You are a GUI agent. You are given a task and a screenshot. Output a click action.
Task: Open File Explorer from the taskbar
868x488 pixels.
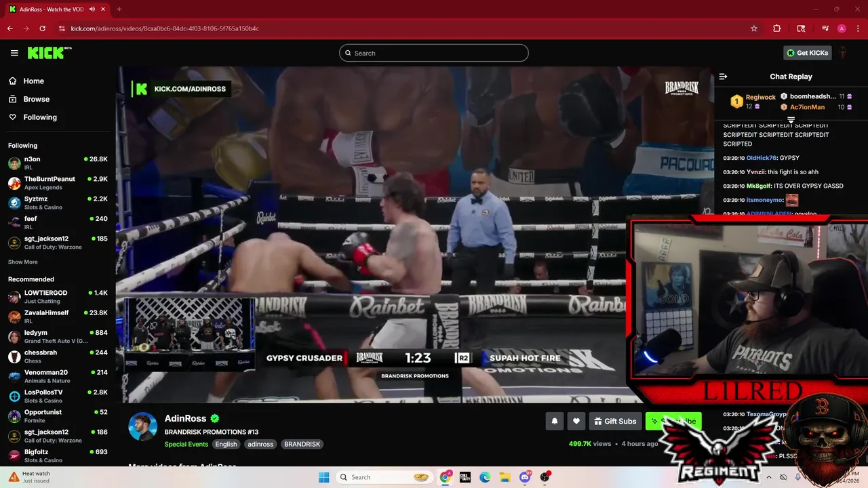tap(505, 477)
